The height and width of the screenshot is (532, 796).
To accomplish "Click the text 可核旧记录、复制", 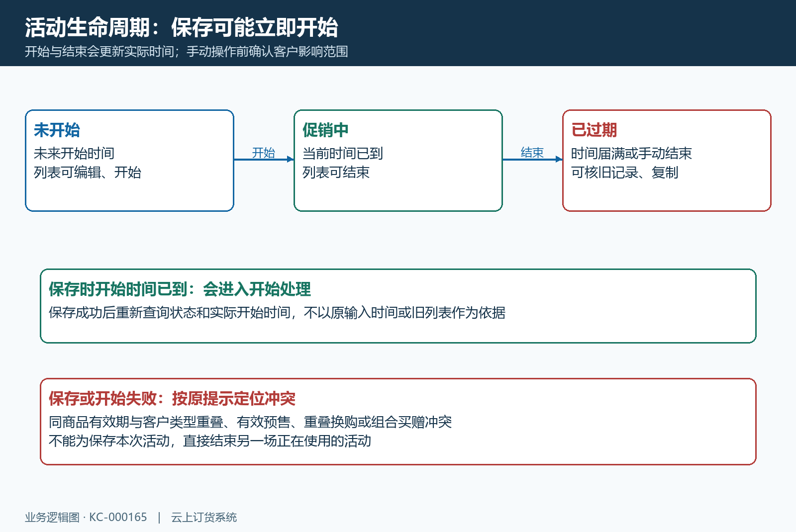I will click(x=625, y=173).
